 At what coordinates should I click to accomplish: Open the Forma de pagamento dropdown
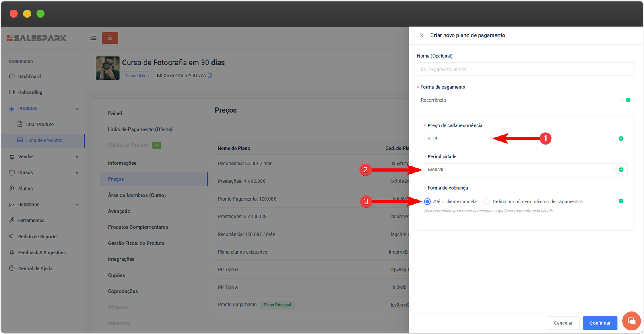point(525,100)
